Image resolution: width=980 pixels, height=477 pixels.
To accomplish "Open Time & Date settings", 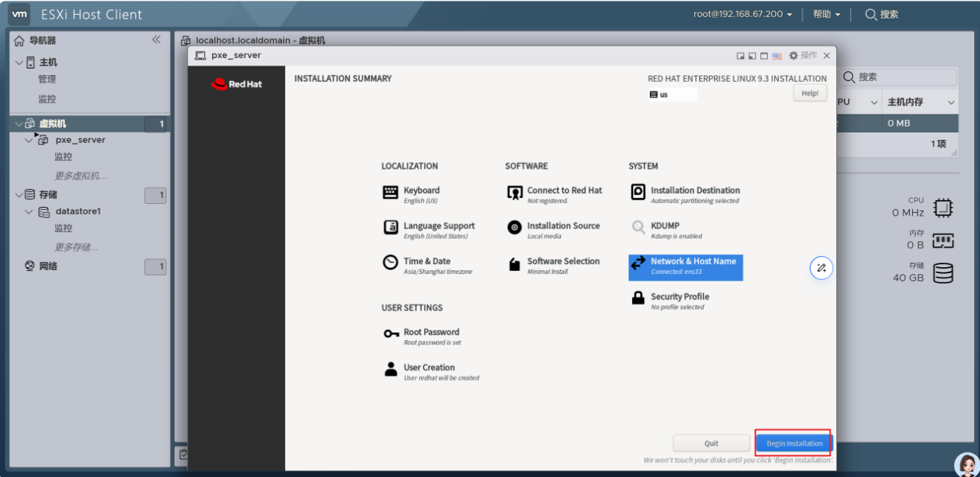I will tap(427, 266).
